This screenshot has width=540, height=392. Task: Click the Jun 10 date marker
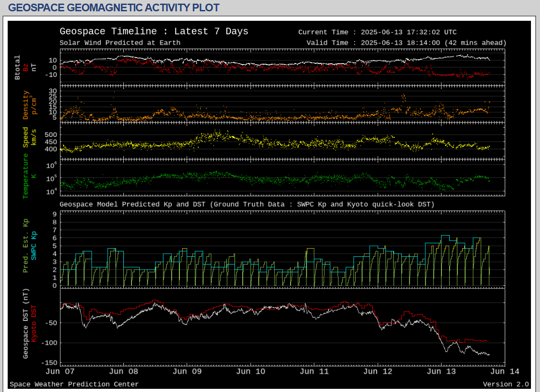pos(251,372)
